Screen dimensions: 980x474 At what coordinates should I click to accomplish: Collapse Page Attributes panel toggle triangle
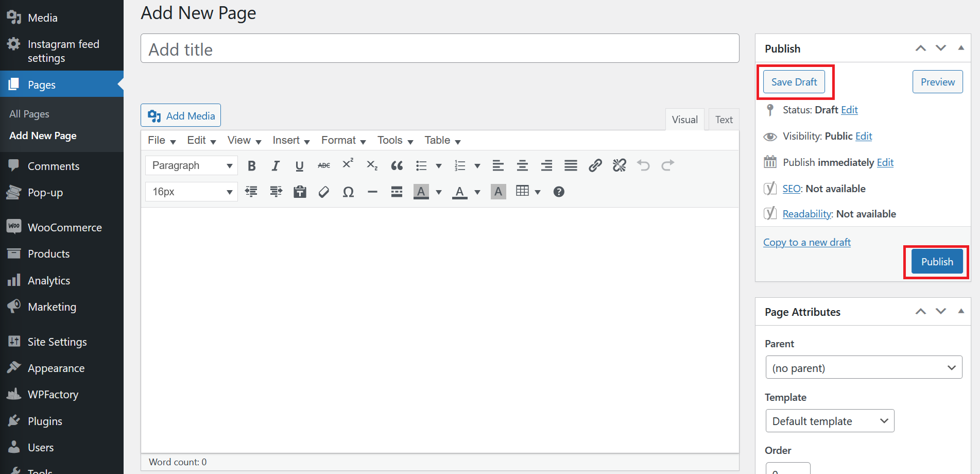click(961, 311)
